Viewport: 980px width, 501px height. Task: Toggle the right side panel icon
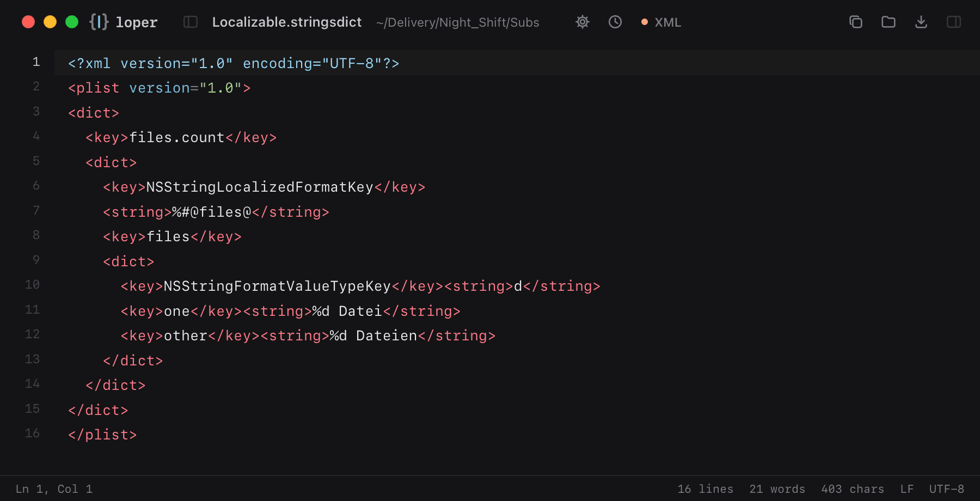pyautogui.click(x=954, y=22)
